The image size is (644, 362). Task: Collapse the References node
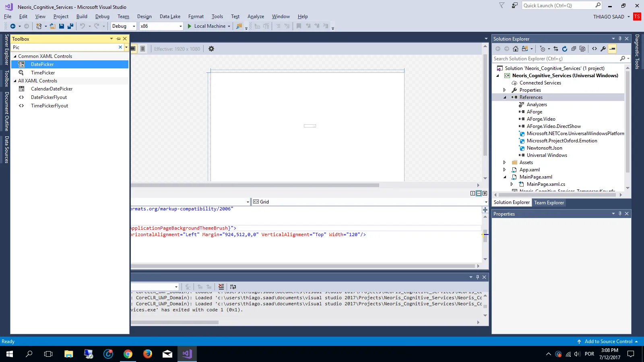(505, 97)
